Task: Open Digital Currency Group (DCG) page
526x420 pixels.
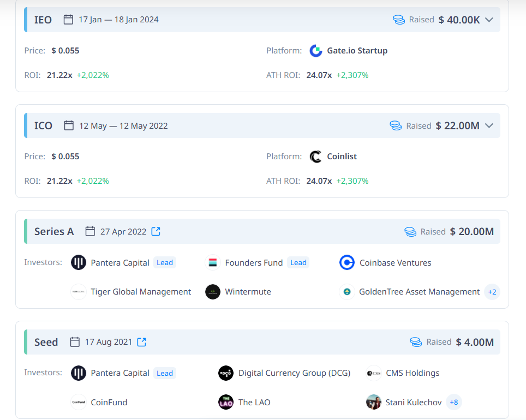Action: click(294, 373)
